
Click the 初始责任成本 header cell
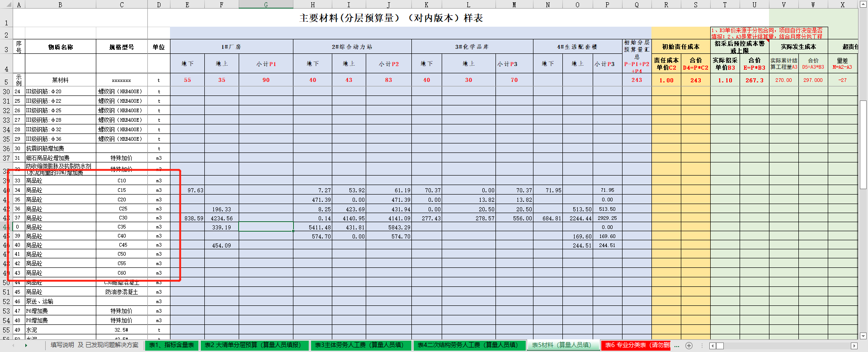click(681, 47)
